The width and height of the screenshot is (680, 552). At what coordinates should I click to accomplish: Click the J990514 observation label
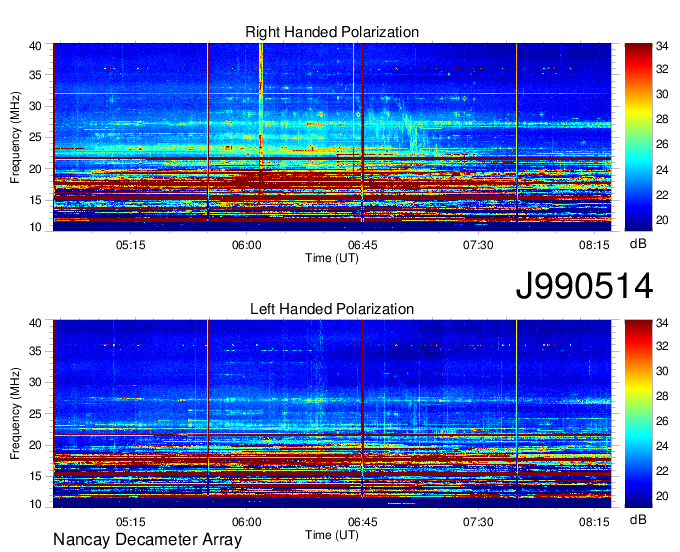[x=584, y=286]
